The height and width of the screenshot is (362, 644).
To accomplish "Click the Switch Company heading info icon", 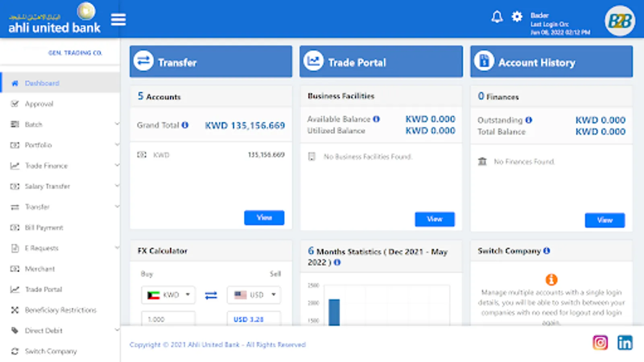I will 547,251.
